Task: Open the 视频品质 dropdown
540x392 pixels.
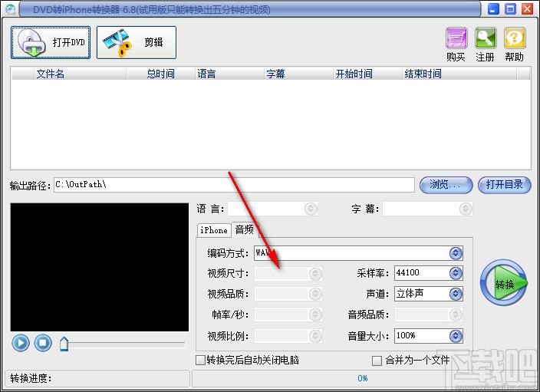Action: point(315,294)
